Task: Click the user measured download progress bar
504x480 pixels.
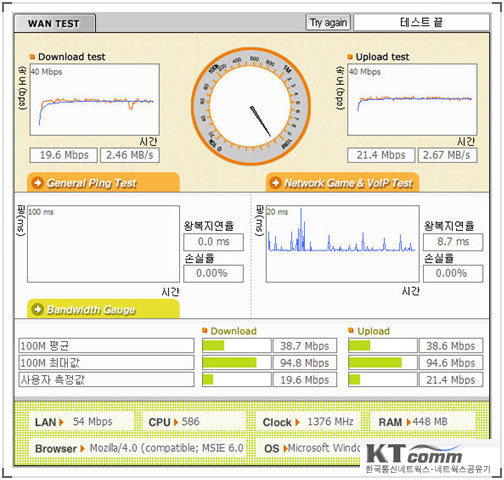Action: point(236,380)
